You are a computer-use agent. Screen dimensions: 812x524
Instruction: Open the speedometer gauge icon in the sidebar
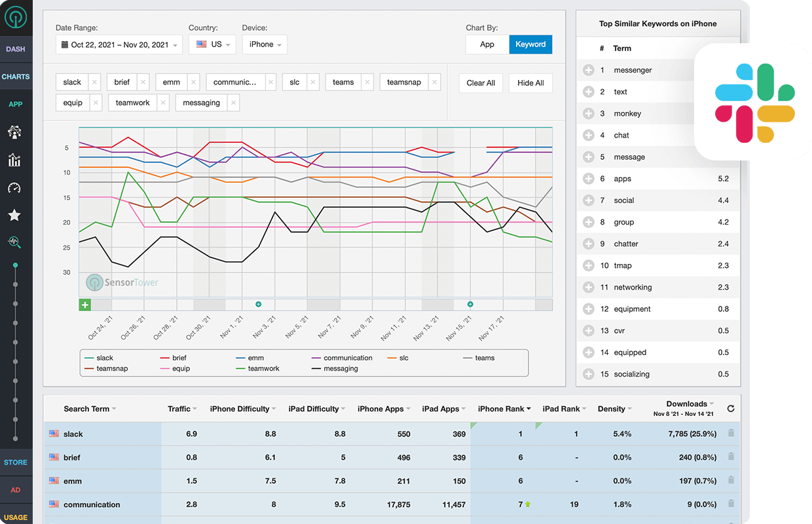coord(16,189)
